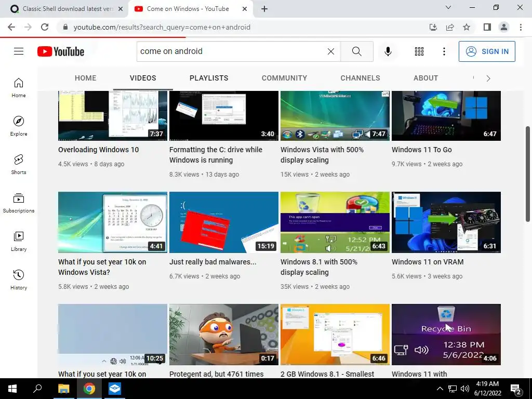The width and height of the screenshot is (532, 399).
Task: Click the Chrome taskbar icon
Action: click(x=89, y=389)
